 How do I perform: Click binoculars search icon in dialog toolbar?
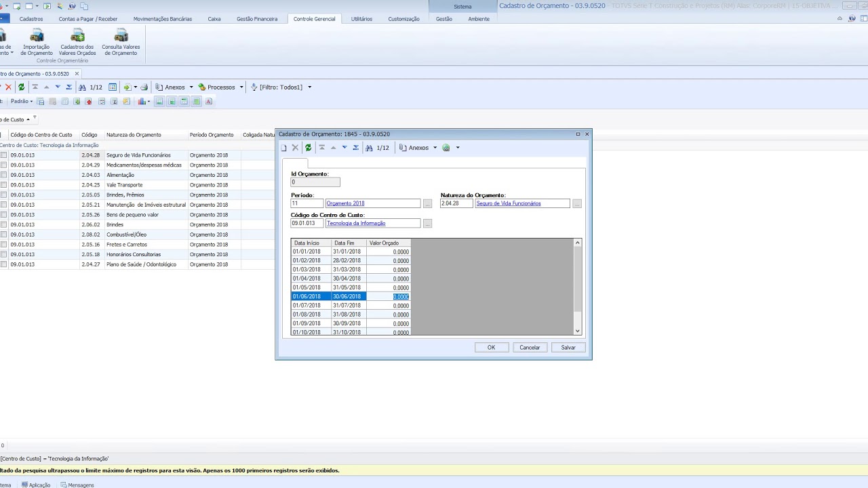369,148
